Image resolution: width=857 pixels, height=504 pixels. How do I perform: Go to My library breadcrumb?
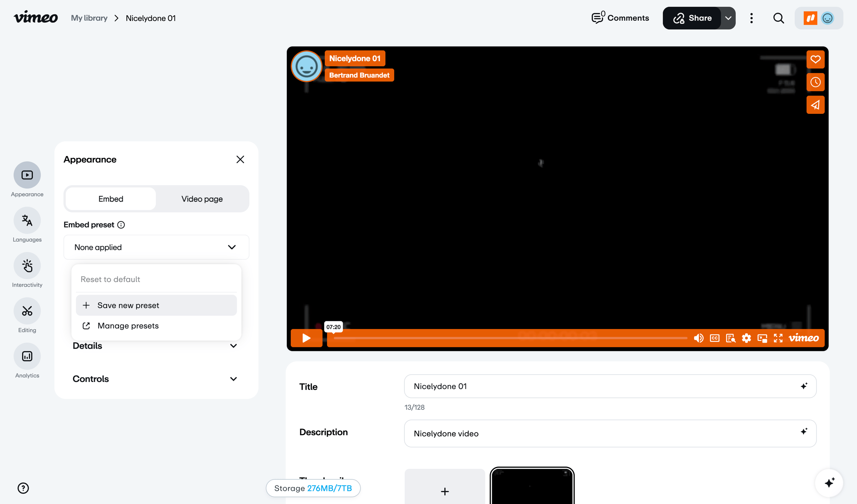(89, 18)
